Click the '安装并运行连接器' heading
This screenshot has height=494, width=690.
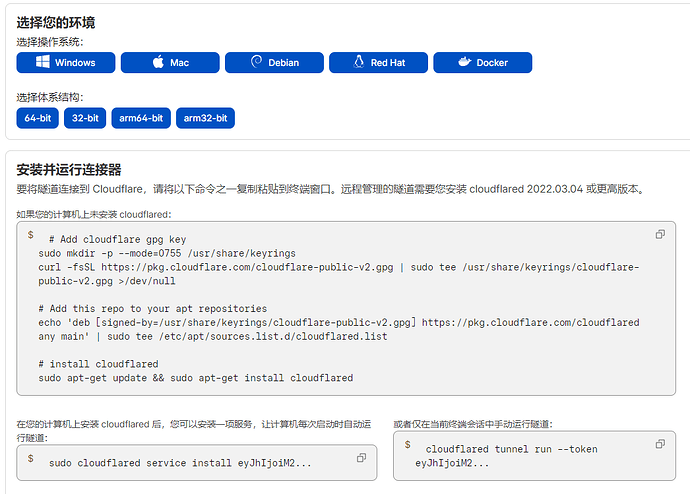click(x=69, y=169)
